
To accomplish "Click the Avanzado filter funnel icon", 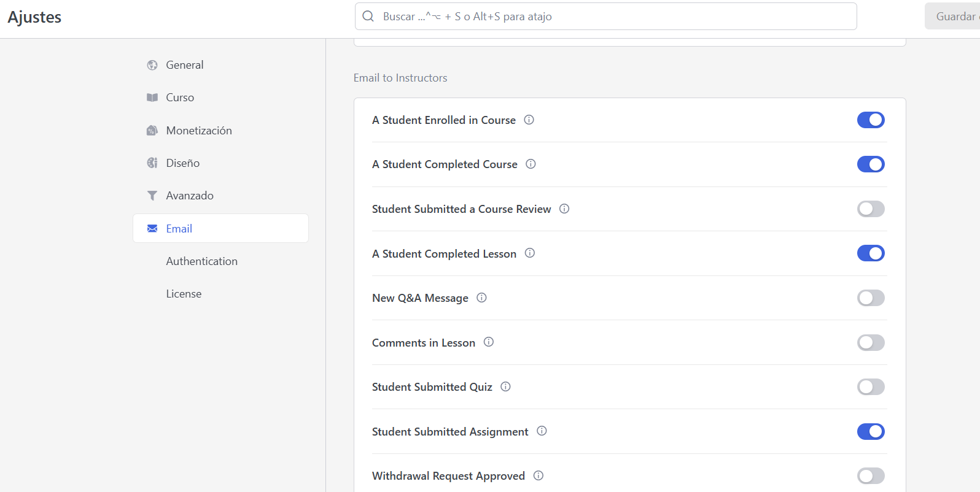I will pos(152,196).
